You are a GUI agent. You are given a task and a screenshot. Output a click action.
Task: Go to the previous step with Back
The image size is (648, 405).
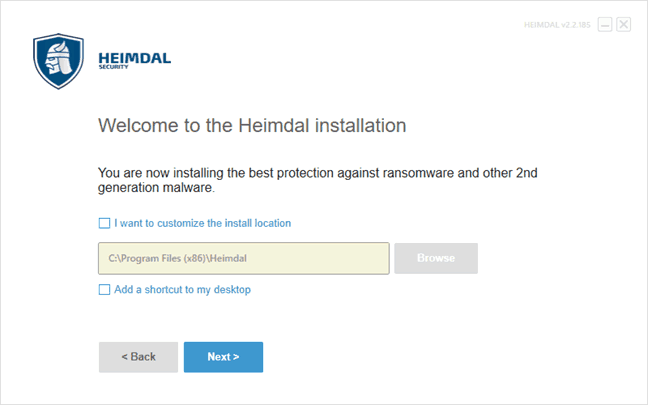point(138,357)
